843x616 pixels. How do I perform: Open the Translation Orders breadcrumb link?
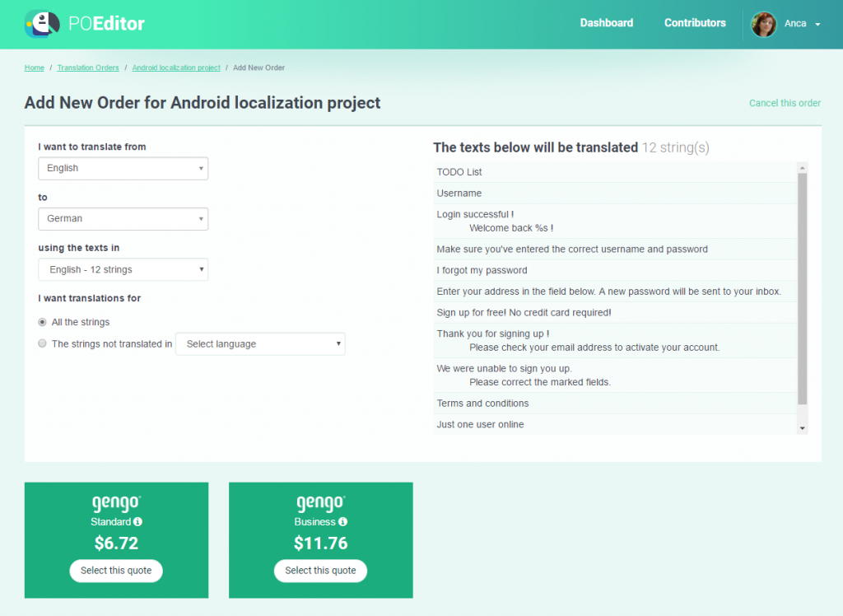(x=88, y=68)
